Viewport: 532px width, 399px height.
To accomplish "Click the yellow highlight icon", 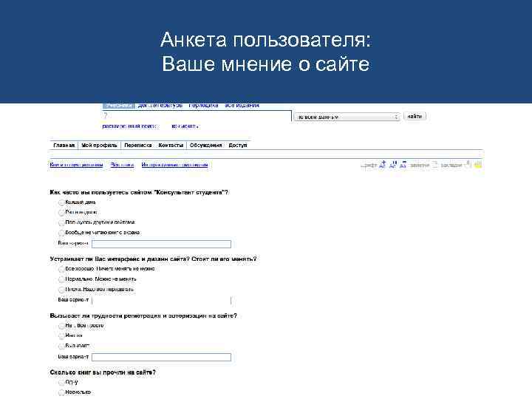I will (478, 165).
